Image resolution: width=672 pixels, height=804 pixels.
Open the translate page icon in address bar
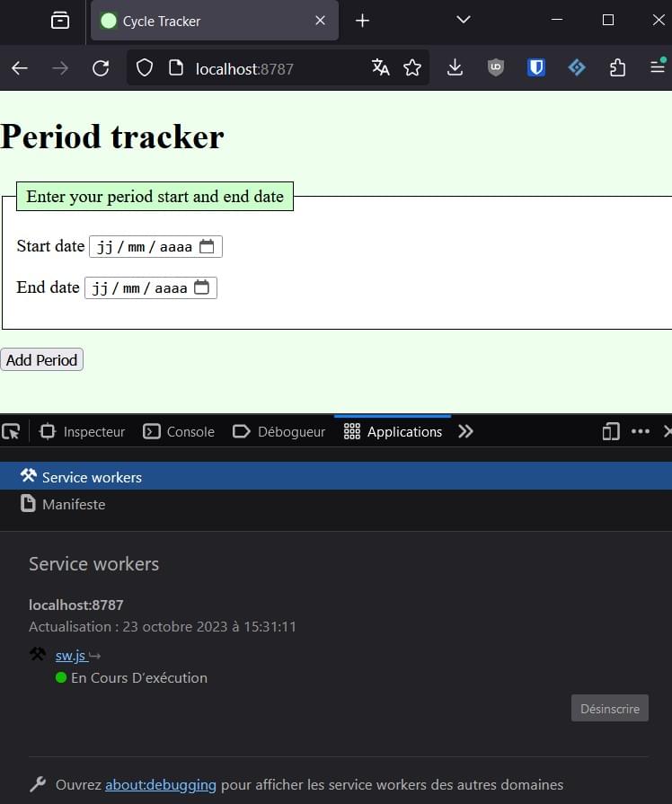[381, 67]
